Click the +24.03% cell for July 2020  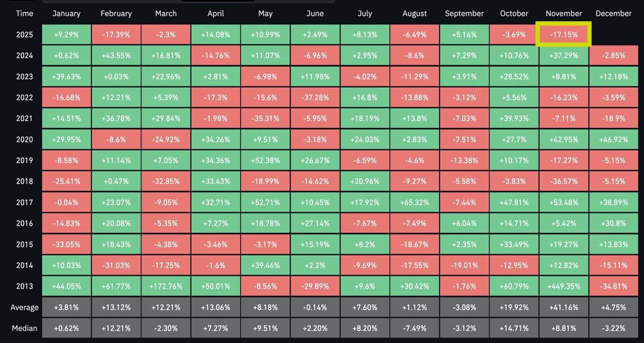[x=365, y=139]
